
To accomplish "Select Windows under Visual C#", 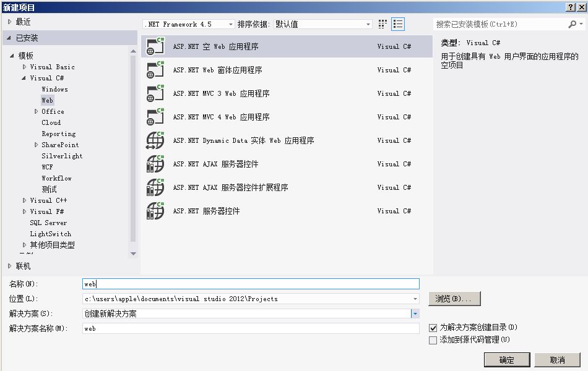I will (x=54, y=89).
